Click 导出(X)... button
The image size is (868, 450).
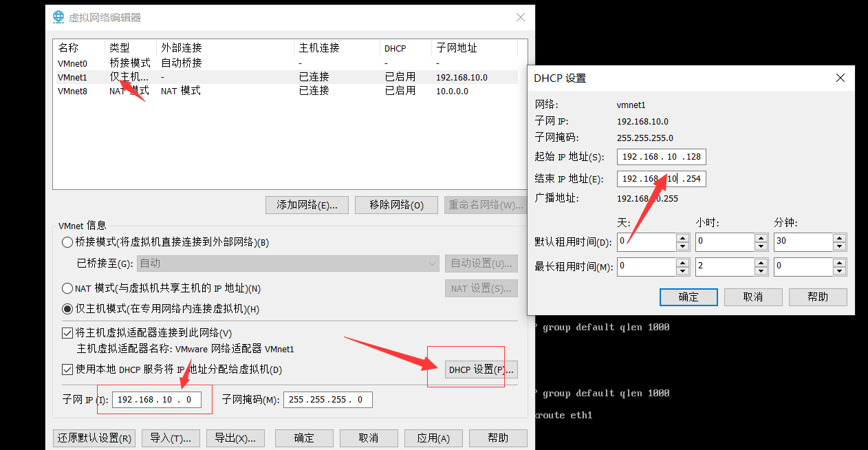(x=235, y=438)
